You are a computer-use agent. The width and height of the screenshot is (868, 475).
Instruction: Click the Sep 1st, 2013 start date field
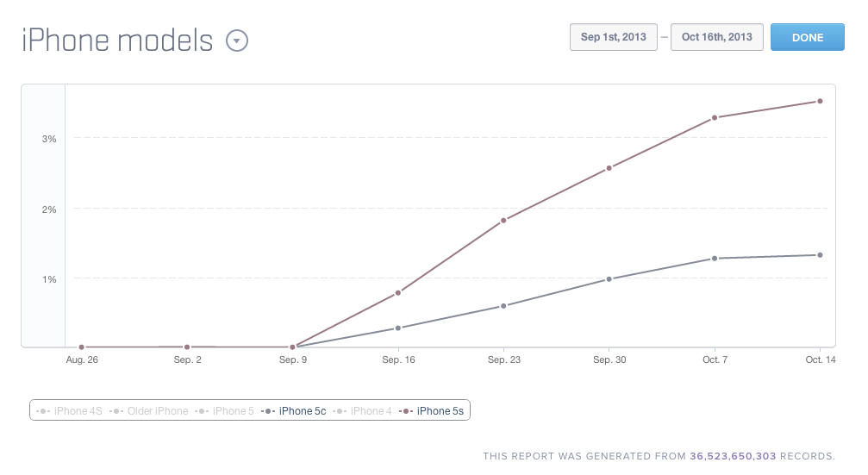614,37
